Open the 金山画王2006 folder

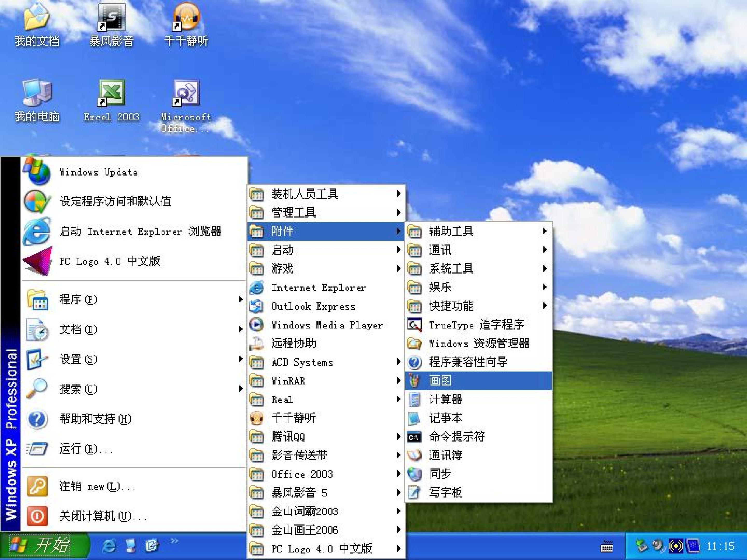point(326,530)
